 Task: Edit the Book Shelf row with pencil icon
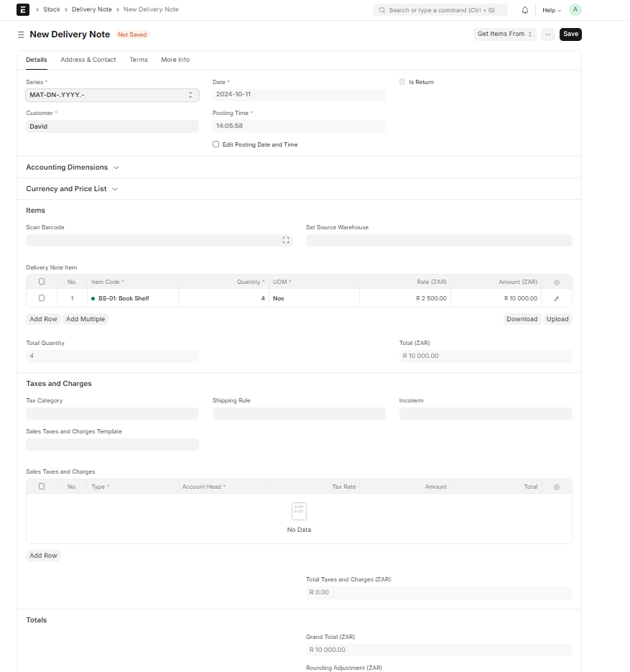tap(556, 298)
